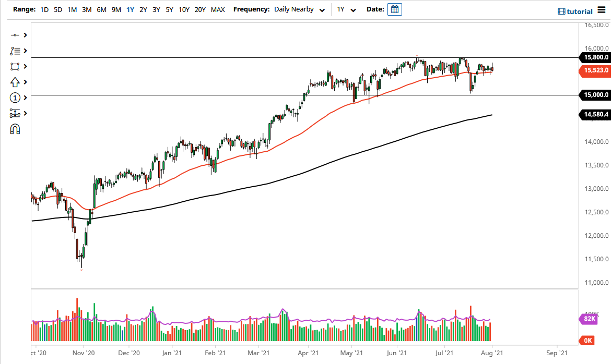
Task: Switch to the 5D range tab
Action: tap(58, 9)
